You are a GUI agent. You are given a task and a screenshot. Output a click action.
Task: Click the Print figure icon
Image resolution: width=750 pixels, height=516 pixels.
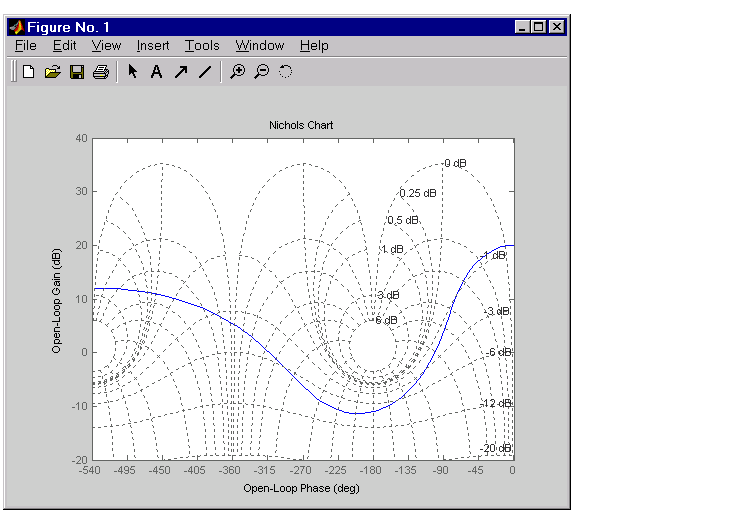100,72
